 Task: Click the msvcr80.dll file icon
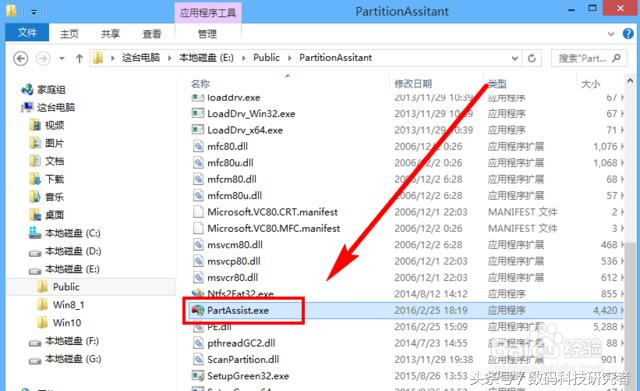tap(198, 278)
